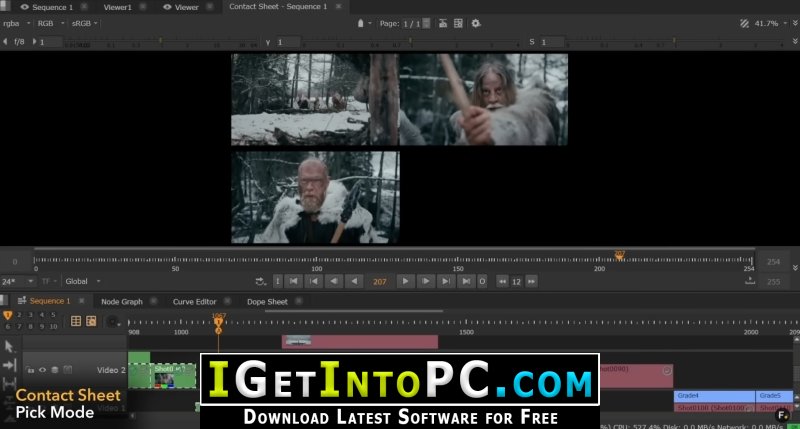Adjust the gain slider next to f/8
The image size is (800, 429).
[x=161, y=42]
